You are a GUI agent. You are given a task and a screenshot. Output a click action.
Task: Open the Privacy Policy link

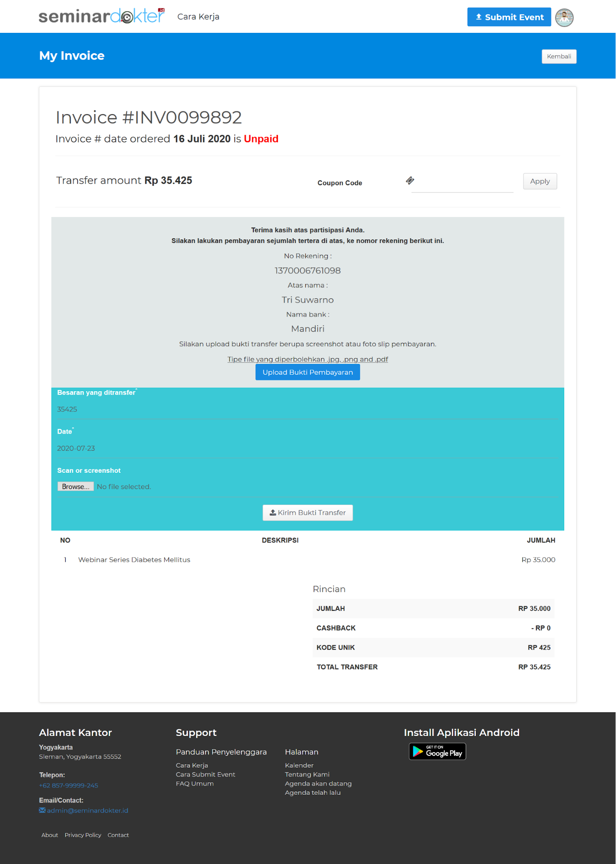83,835
